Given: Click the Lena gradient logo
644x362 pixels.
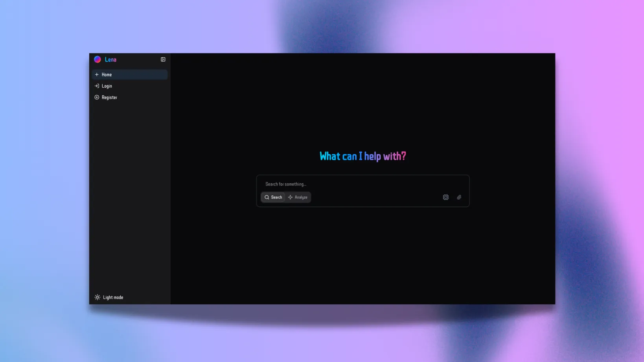Looking at the screenshot, I should click(98, 59).
